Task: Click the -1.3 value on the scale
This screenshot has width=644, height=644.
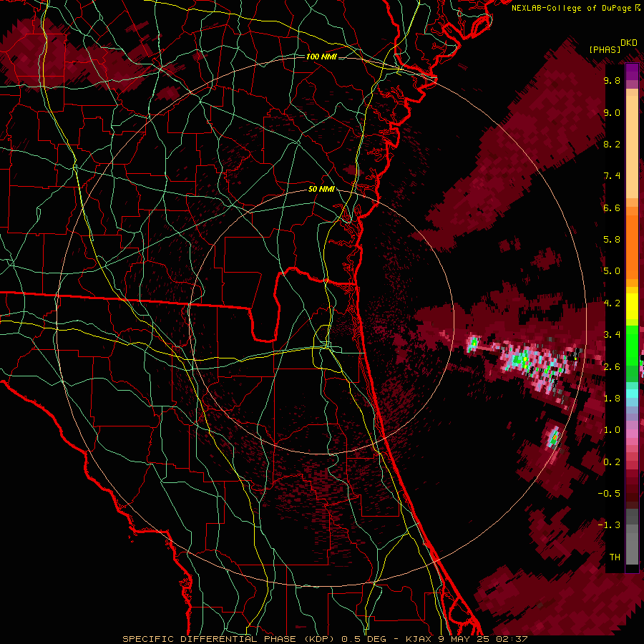Action: coord(609,525)
